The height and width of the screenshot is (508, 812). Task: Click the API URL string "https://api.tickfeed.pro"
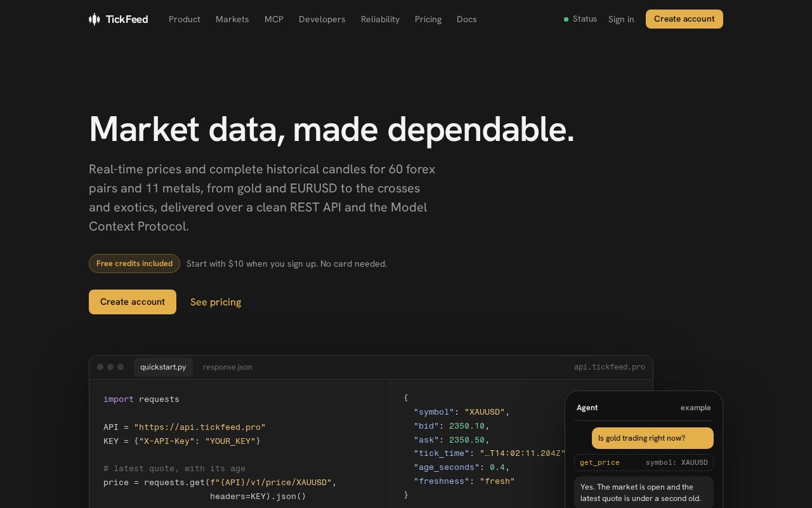(200, 427)
